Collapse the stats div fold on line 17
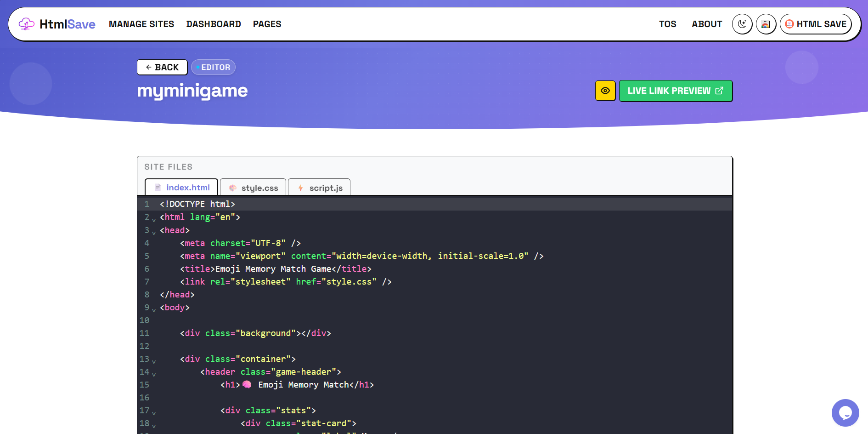Viewport: 868px width, 434px height. tap(154, 413)
